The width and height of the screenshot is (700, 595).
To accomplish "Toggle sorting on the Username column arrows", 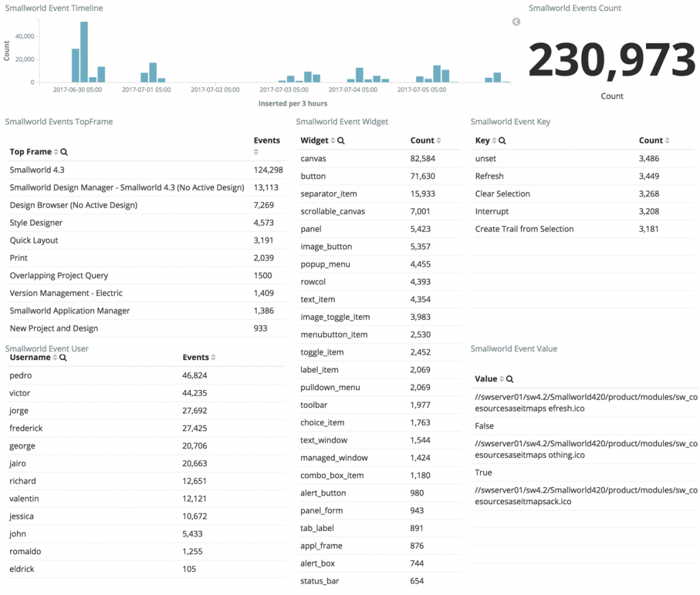I will tap(55, 358).
